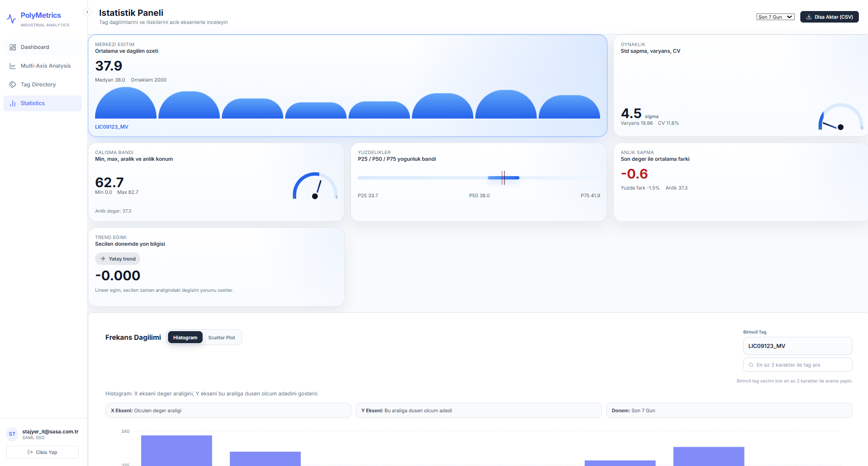Click the Anlik deger: 37.3 text
The image size is (868, 466).
pos(113,211)
